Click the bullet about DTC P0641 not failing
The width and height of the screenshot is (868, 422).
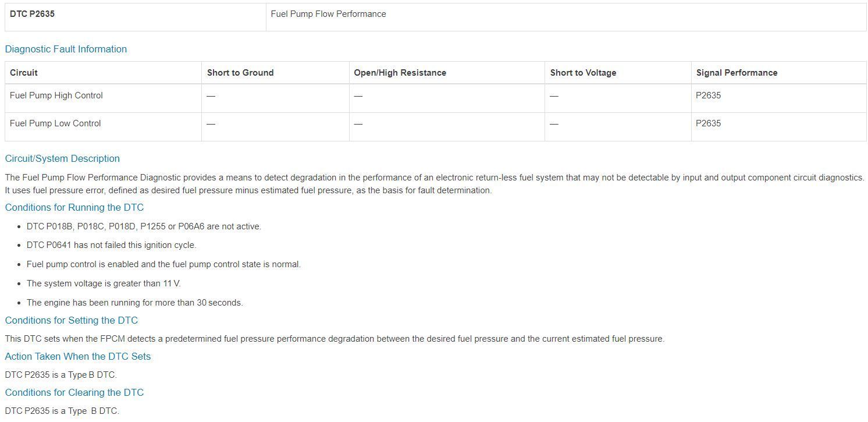point(111,245)
